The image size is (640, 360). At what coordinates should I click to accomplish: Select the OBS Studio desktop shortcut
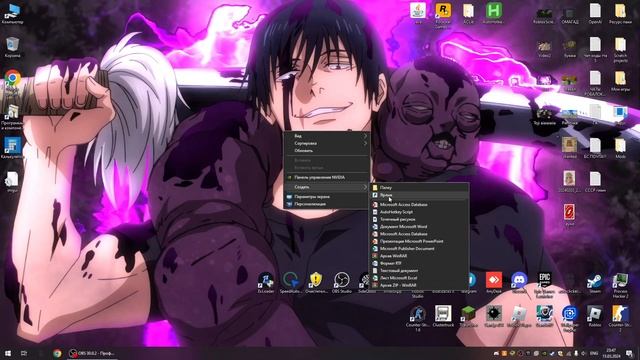342,282
